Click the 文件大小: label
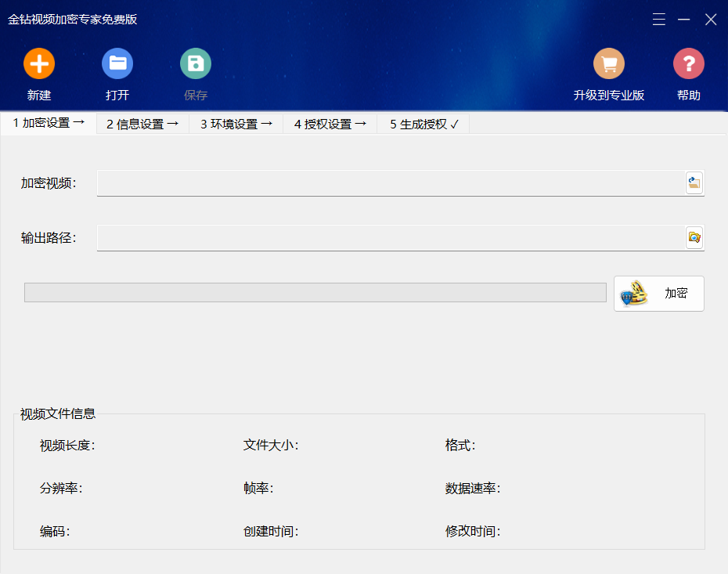This screenshot has height=574, width=728. [271, 446]
